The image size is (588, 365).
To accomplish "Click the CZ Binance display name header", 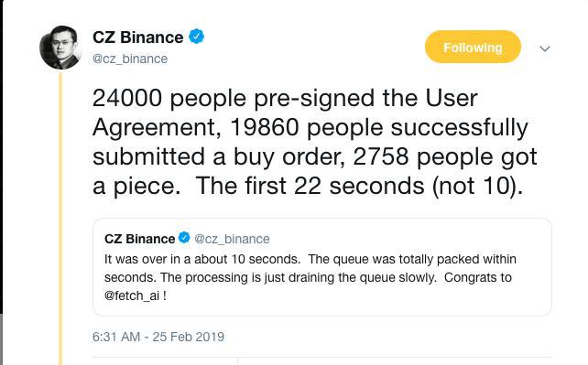I will [x=137, y=38].
